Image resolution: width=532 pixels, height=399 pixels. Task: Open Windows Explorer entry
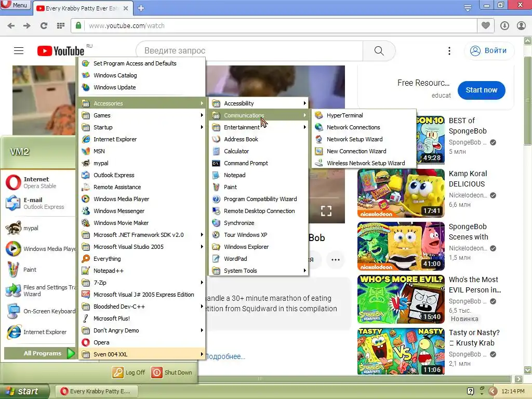click(x=259, y=247)
